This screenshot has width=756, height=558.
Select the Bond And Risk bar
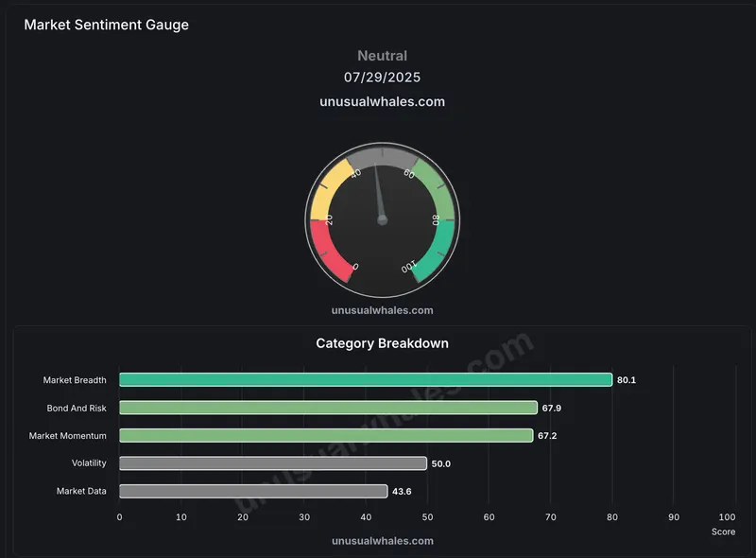328,408
